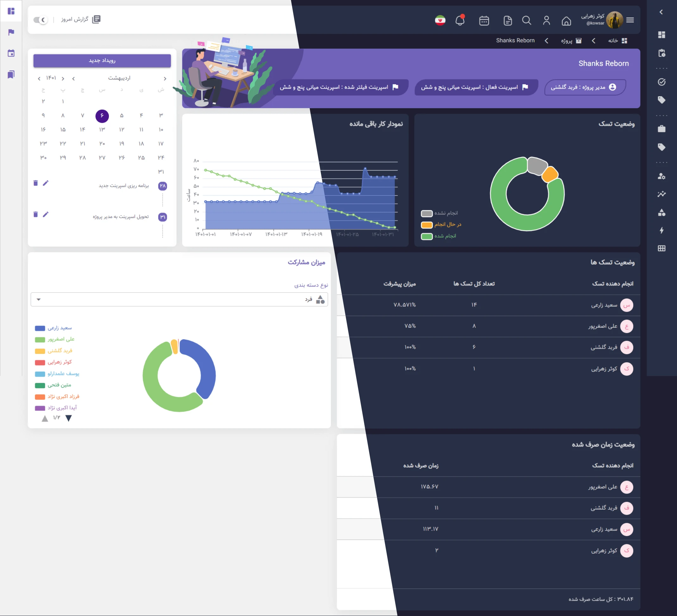
Task: Toggle the not-done legend item in task status chart
Action: click(x=439, y=213)
